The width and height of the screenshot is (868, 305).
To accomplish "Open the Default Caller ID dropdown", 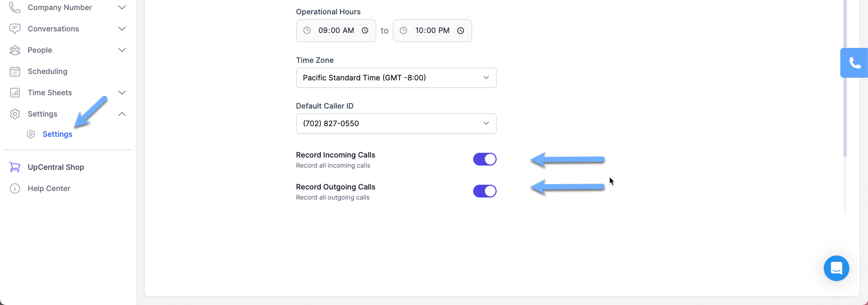I will point(396,123).
